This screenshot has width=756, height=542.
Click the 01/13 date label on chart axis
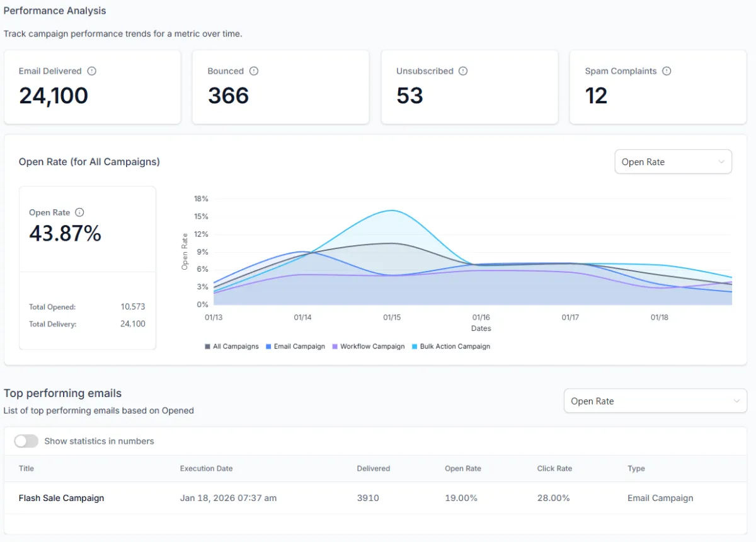214,318
